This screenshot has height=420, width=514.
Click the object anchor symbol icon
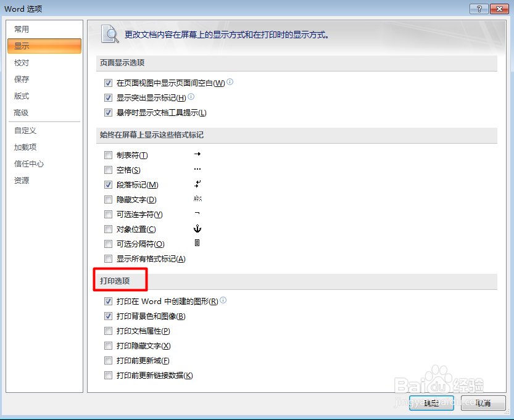(197, 228)
